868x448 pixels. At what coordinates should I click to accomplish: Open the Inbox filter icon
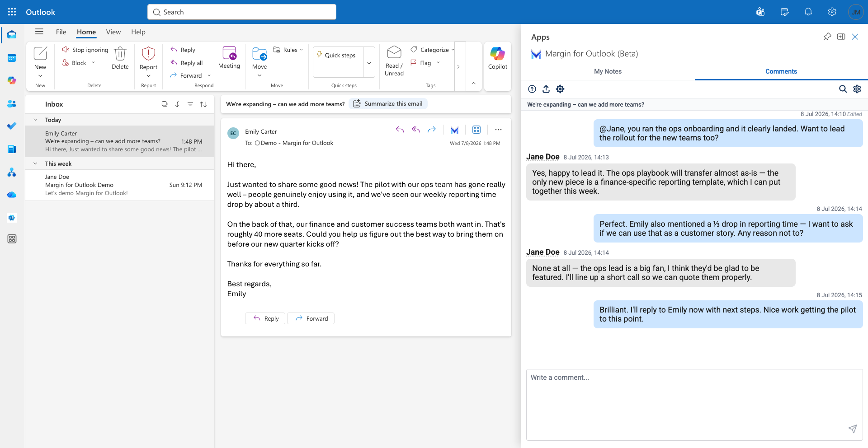point(190,104)
